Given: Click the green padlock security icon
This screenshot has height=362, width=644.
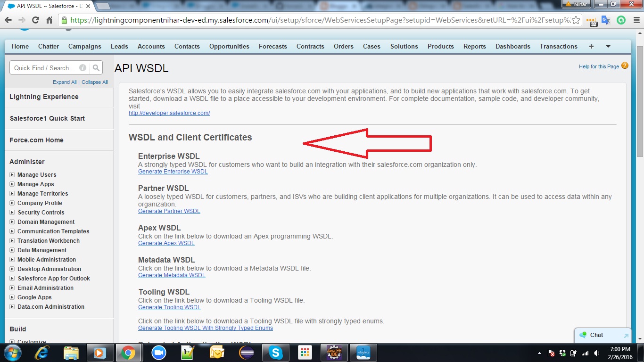Looking at the screenshot, I should (65, 20).
